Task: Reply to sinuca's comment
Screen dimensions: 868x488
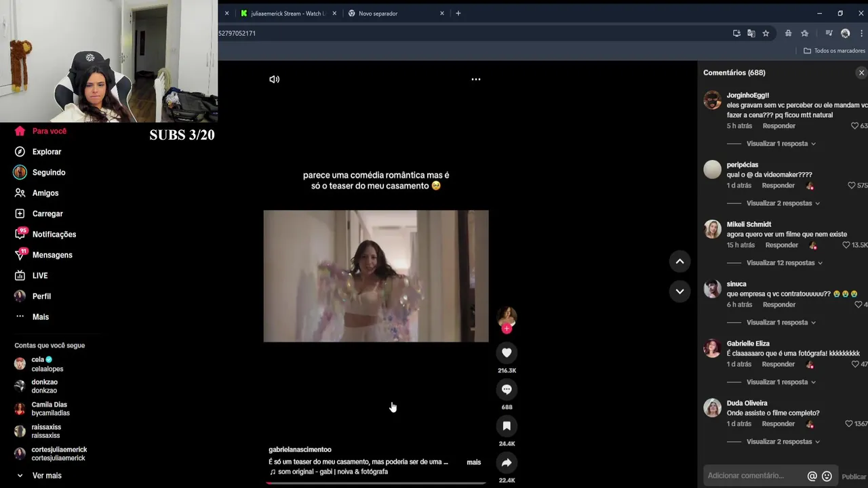Action: click(779, 305)
